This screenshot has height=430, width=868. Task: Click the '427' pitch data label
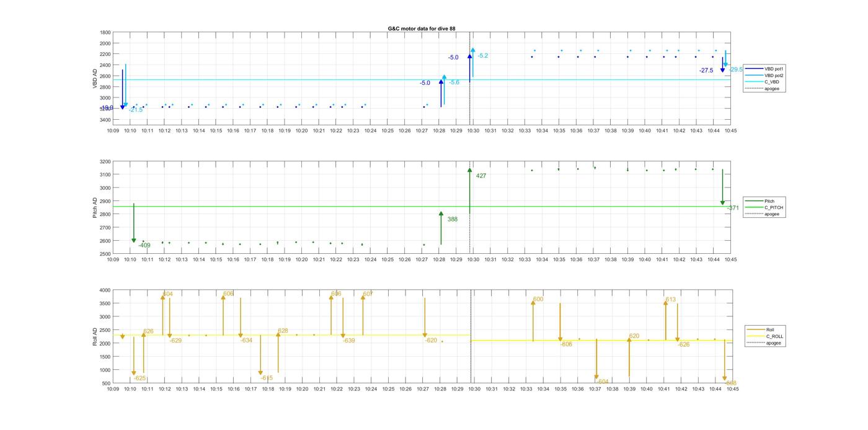481,176
